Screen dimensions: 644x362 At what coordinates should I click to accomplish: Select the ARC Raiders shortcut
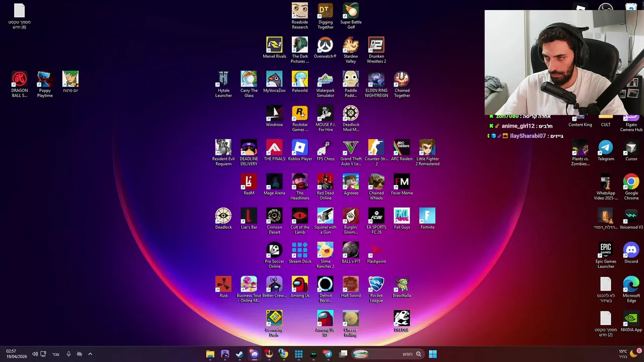(x=402, y=150)
